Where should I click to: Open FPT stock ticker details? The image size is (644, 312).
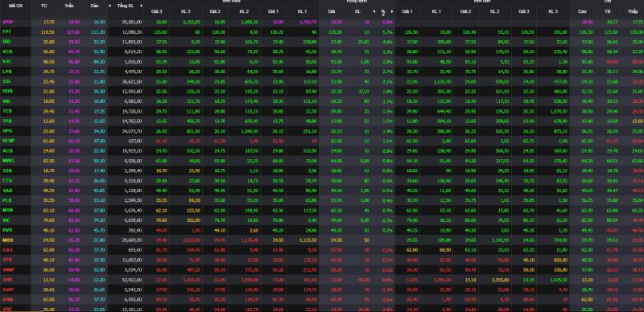[6, 31]
